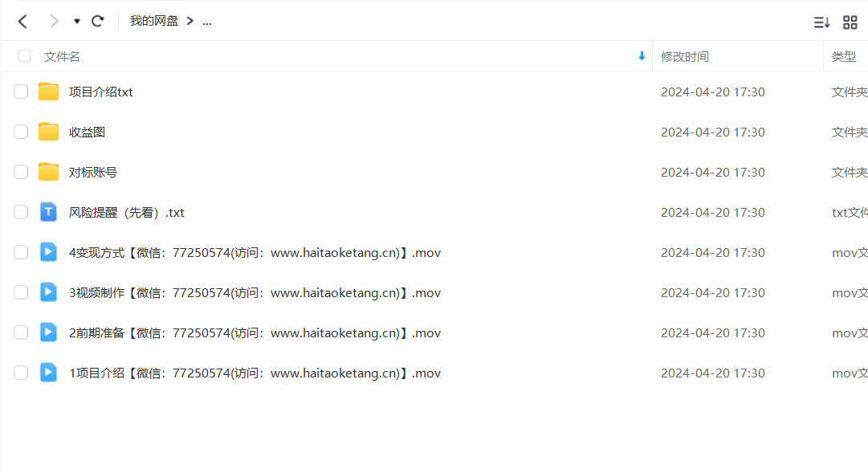Click the text file icon for 风险提醒
Viewport: 868px width, 473px height.
(48, 211)
